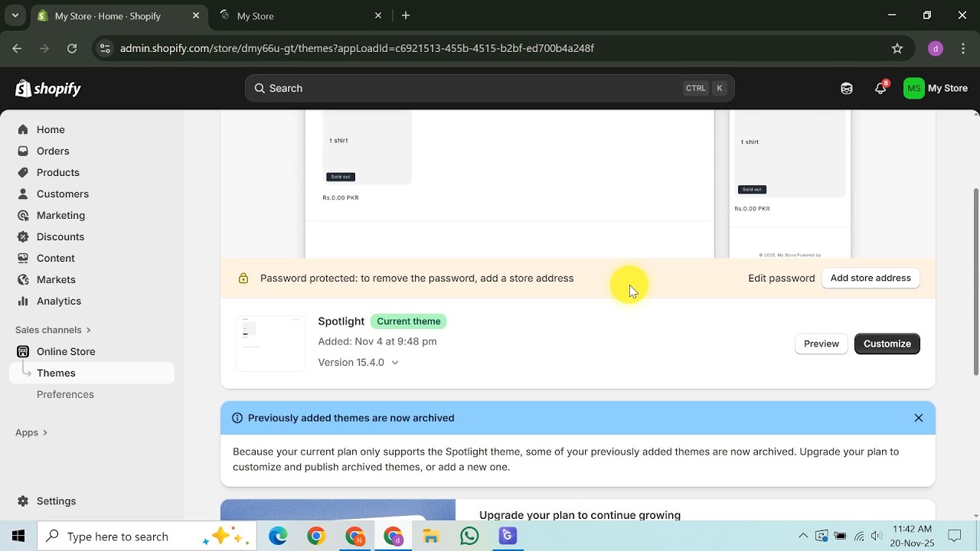Click the page vertical scrollbar
980x551 pixels.
coord(975,282)
